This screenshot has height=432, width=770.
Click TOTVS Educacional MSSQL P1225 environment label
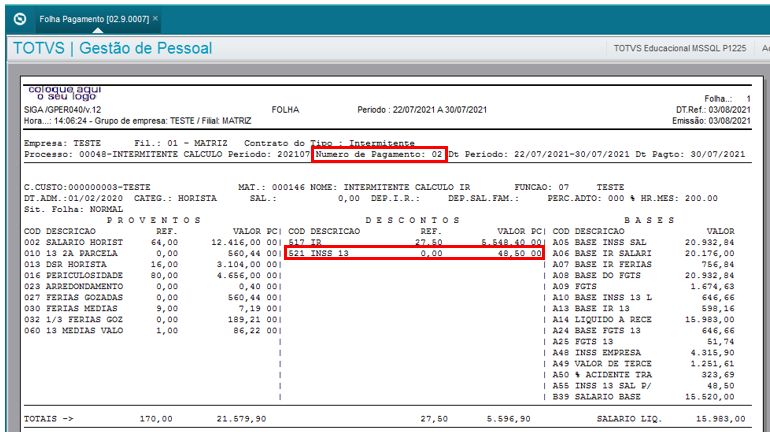[680, 48]
